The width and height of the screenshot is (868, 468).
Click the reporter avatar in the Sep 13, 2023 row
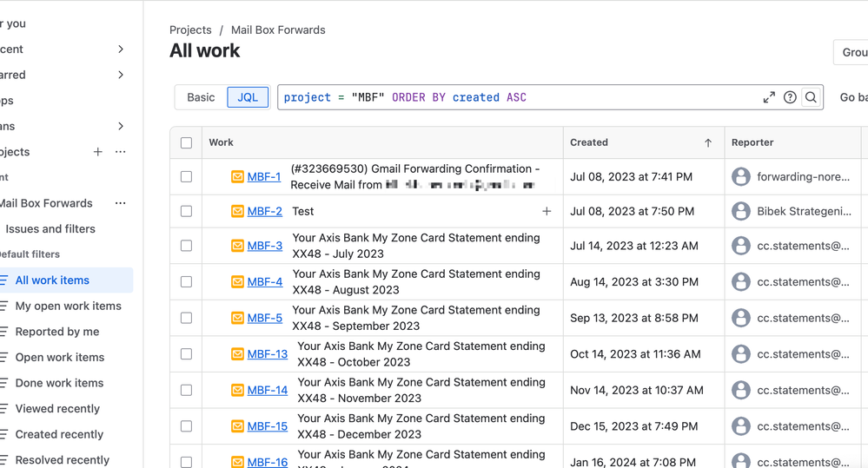[740, 318]
